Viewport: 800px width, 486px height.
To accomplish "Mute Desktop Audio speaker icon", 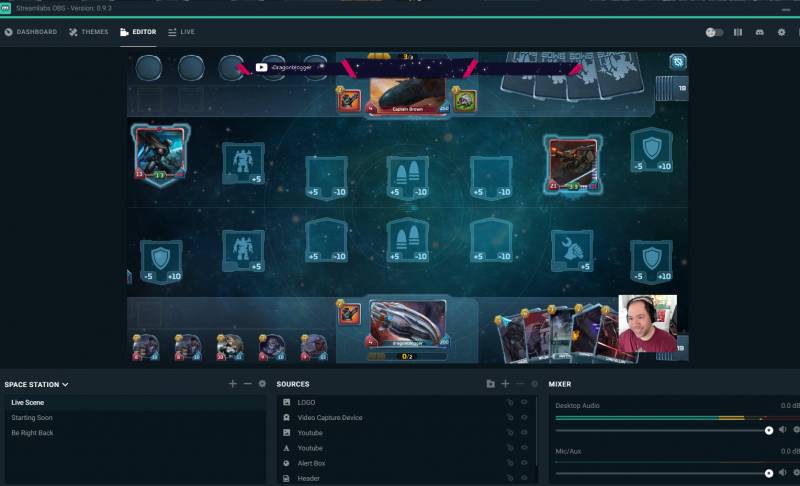I will click(783, 430).
